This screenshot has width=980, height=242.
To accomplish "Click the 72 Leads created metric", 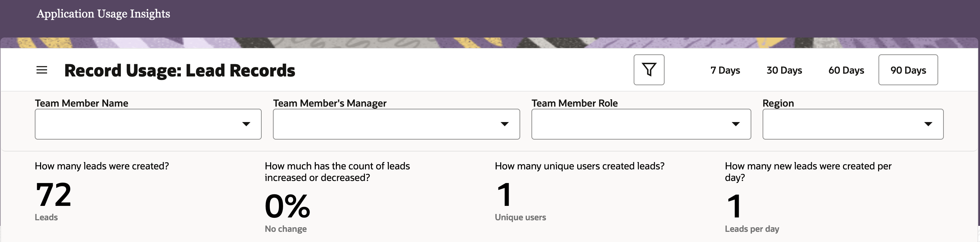I will coord(53,195).
